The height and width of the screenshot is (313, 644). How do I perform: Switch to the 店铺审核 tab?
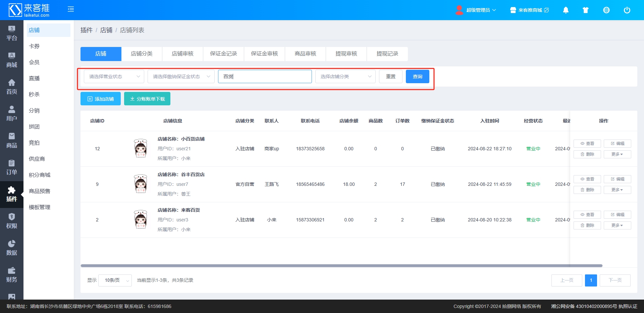coord(182,54)
